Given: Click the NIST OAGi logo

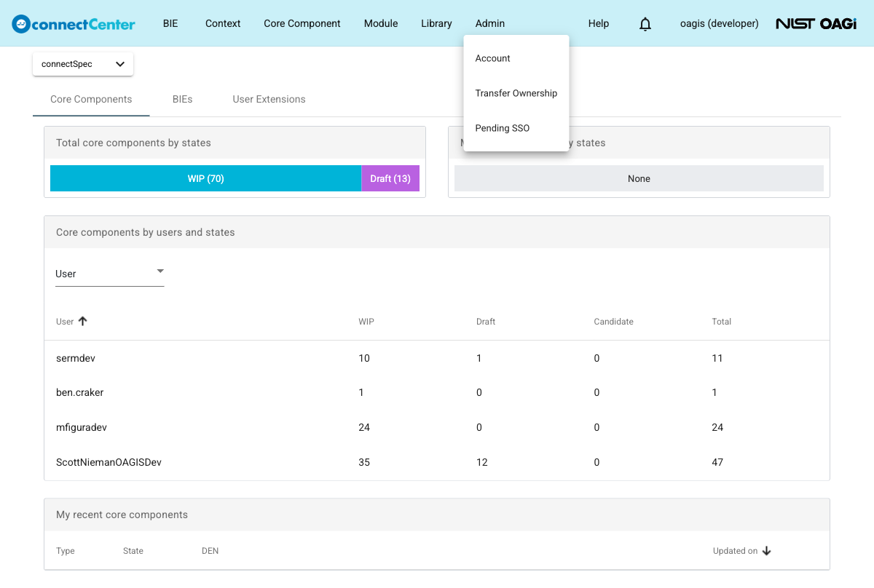Looking at the screenshot, I should 816,23.
